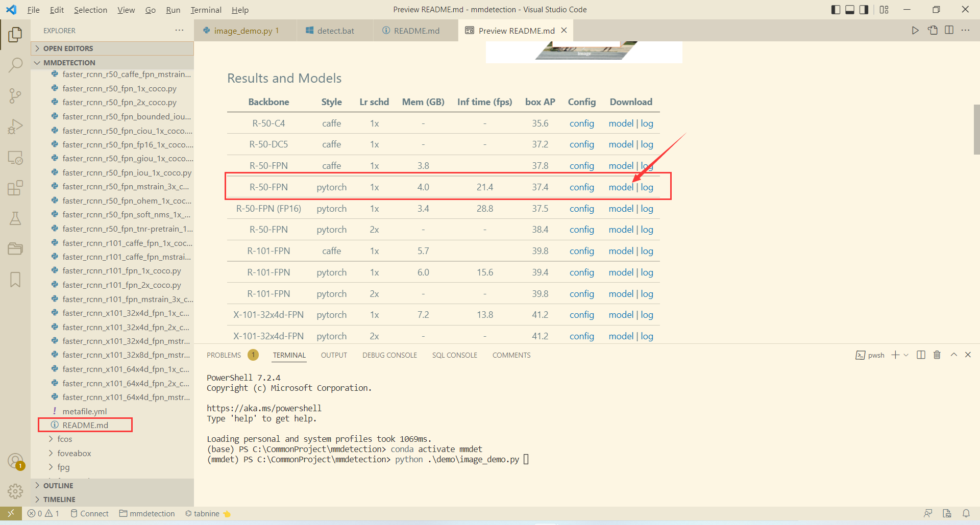Open the Terminal menu
The image size is (980, 525).
[x=206, y=10]
